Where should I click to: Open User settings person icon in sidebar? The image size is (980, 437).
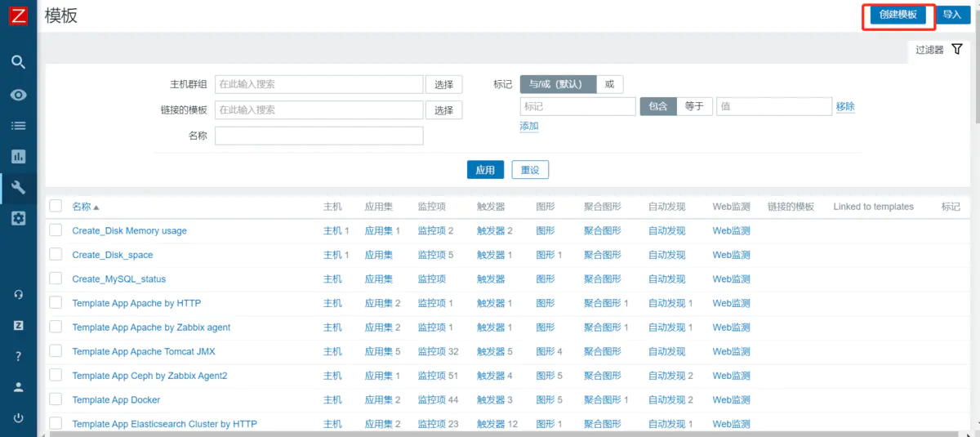(x=18, y=387)
